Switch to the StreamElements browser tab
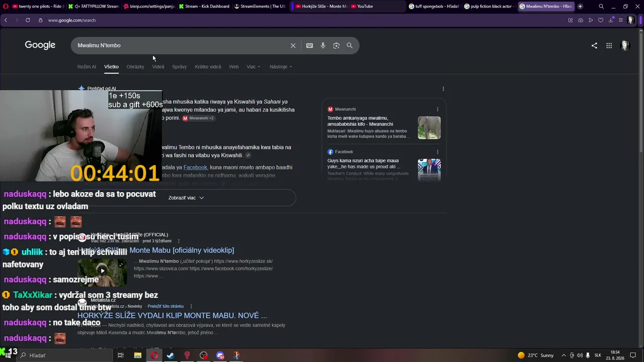 click(259, 7)
